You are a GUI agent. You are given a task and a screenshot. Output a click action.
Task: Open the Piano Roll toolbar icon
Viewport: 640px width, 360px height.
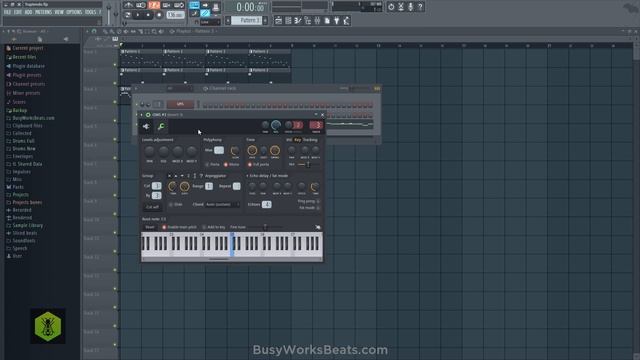click(x=298, y=20)
